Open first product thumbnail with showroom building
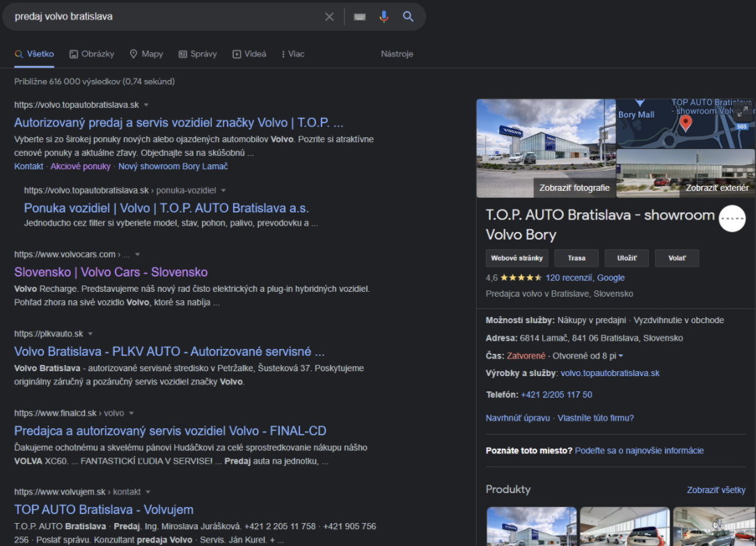Screen dimensions: 756x546 tap(531, 526)
